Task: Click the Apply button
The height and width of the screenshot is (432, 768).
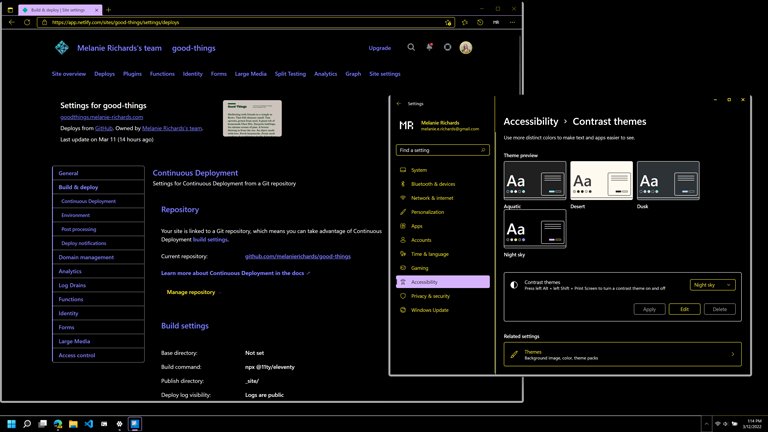Action: pos(649,309)
